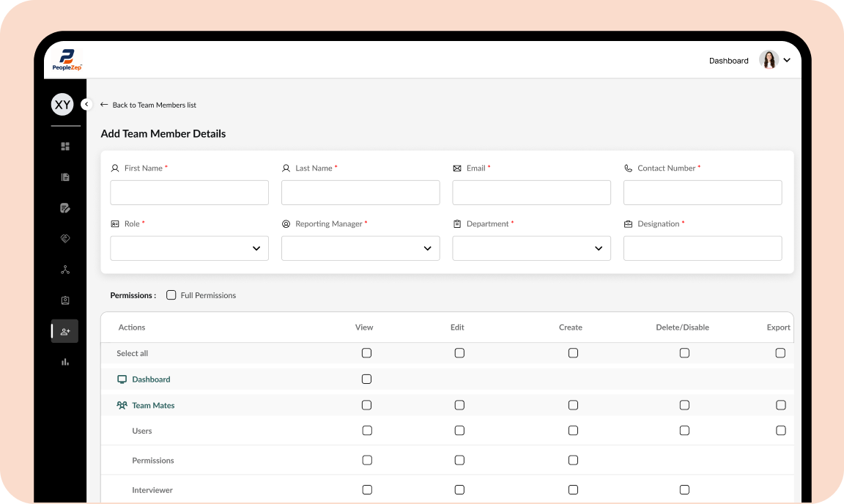Click the "Interviewer" row label
The image size is (844, 504).
pos(152,490)
